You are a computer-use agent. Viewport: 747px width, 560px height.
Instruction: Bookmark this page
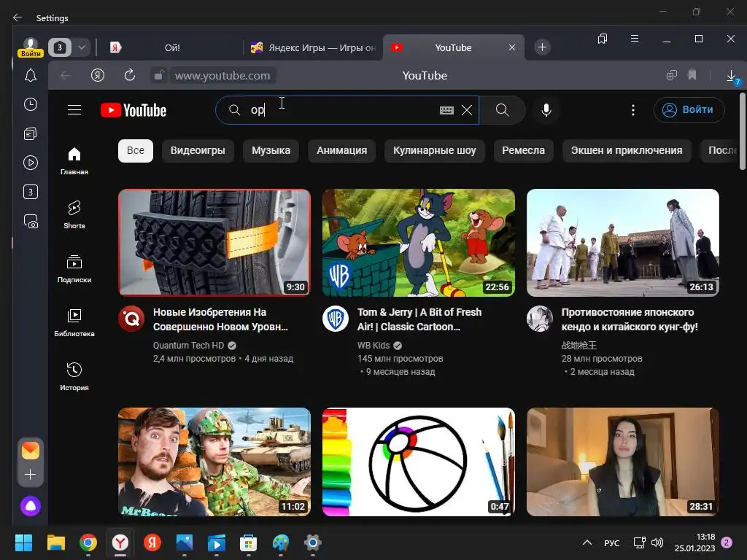pyautogui.click(x=692, y=75)
